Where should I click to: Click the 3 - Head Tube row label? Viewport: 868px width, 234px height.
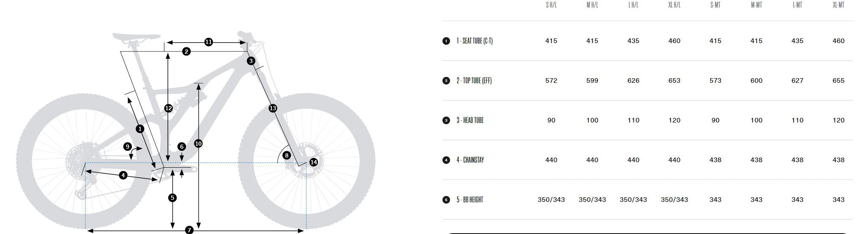click(470, 120)
